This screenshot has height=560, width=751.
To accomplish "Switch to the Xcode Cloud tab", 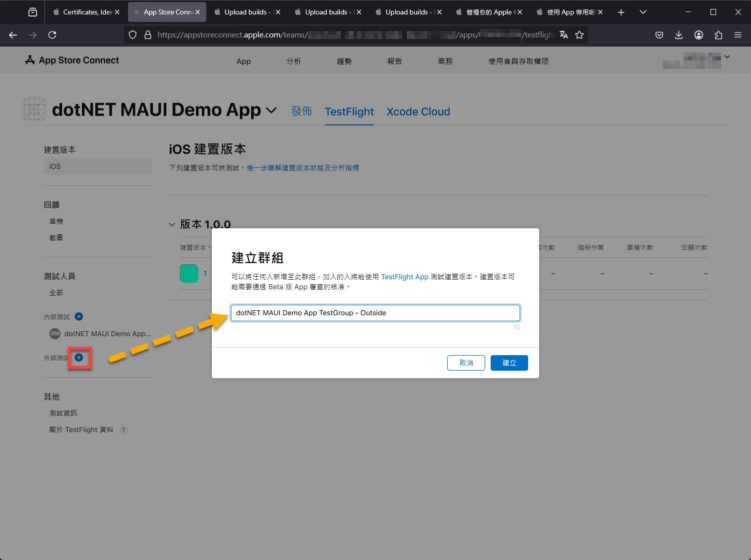I will (x=418, y=112).
